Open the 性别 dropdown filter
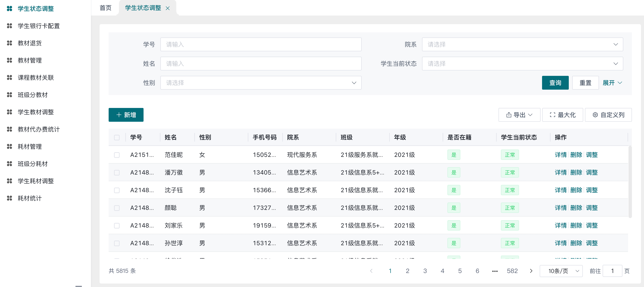This screenshot has height=287, width=644. (261, 83)
